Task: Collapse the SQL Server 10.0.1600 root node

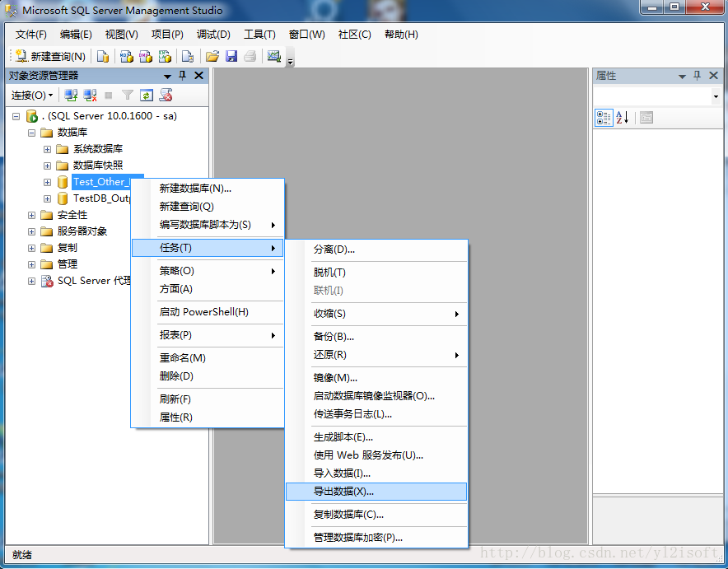Action: tap(16, 116)
